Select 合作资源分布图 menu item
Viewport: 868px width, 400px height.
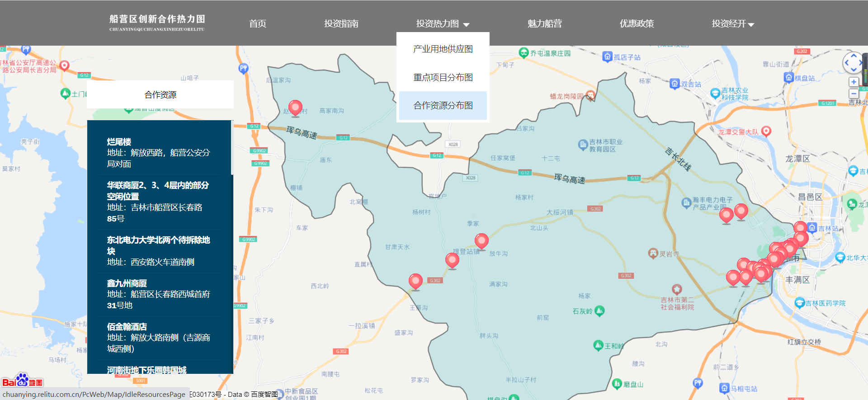tap(443, 105)
